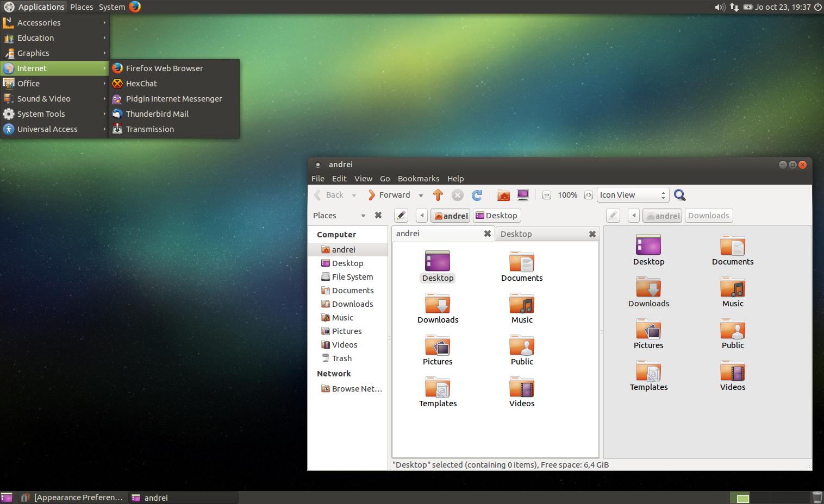Screen dimensions: 824x504
Task: Click the show desktop button in bottom panel
Action: [x=7, y=497]
